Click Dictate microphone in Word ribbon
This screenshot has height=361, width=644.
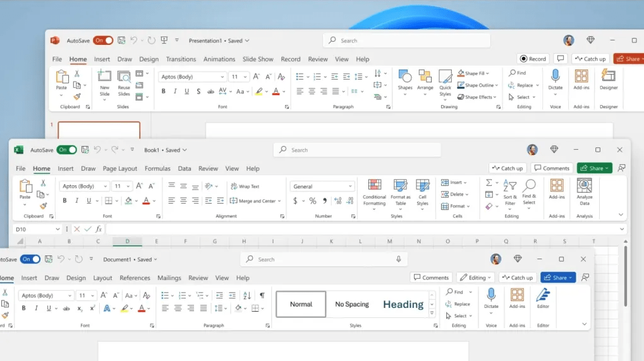pos(491,295)
